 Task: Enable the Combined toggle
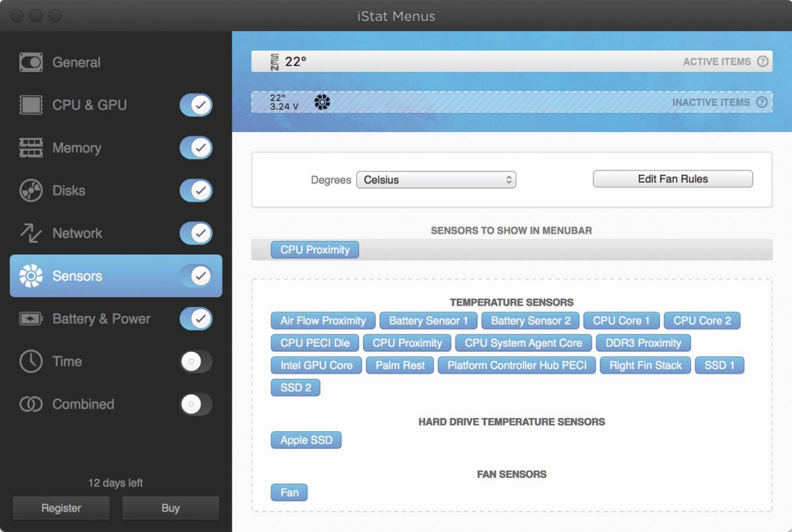196,404
